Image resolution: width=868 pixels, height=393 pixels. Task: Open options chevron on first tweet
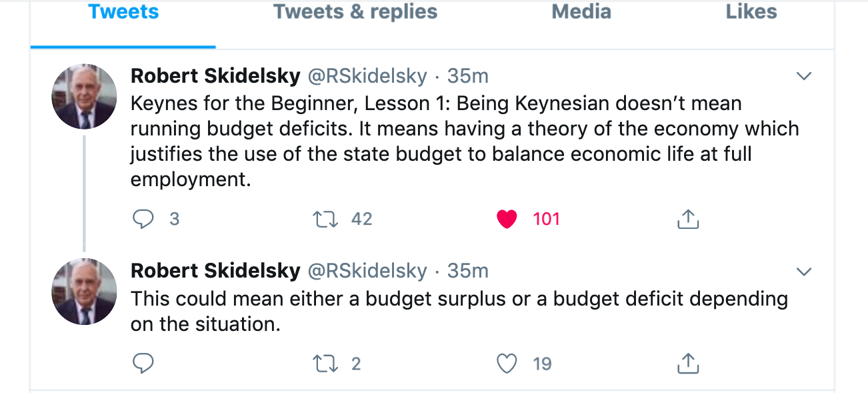805,77
